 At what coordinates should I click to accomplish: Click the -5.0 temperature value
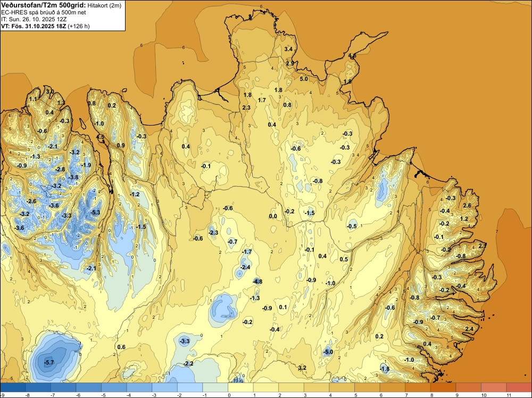click(328, 352)
